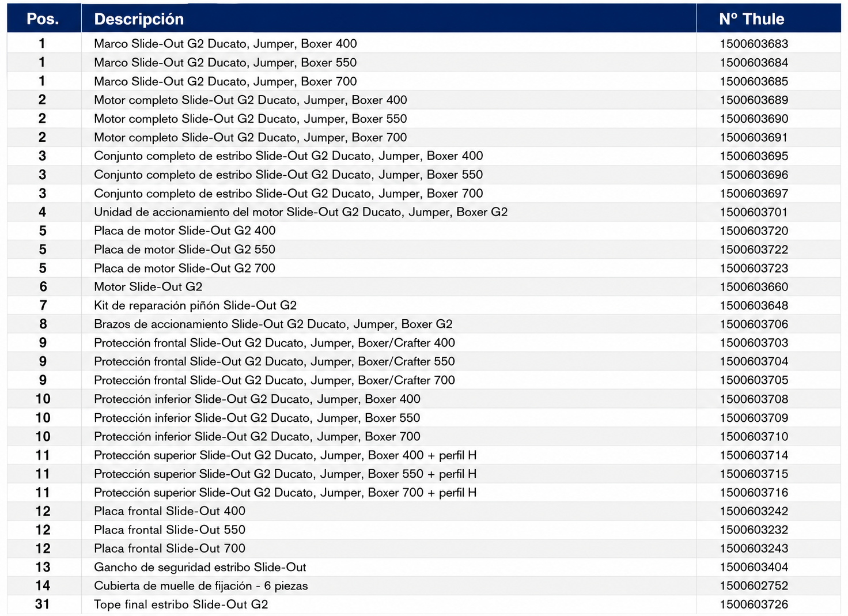Select 'Marco Slide-Out G2 Ducato, Jumper, Boxer 700'
848x616 pixels.
pos(225,81)
